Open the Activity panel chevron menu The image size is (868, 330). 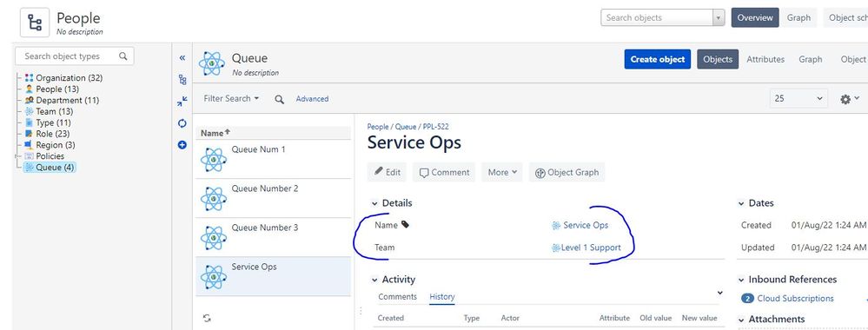pyautogui.click(x=719, y=293)
